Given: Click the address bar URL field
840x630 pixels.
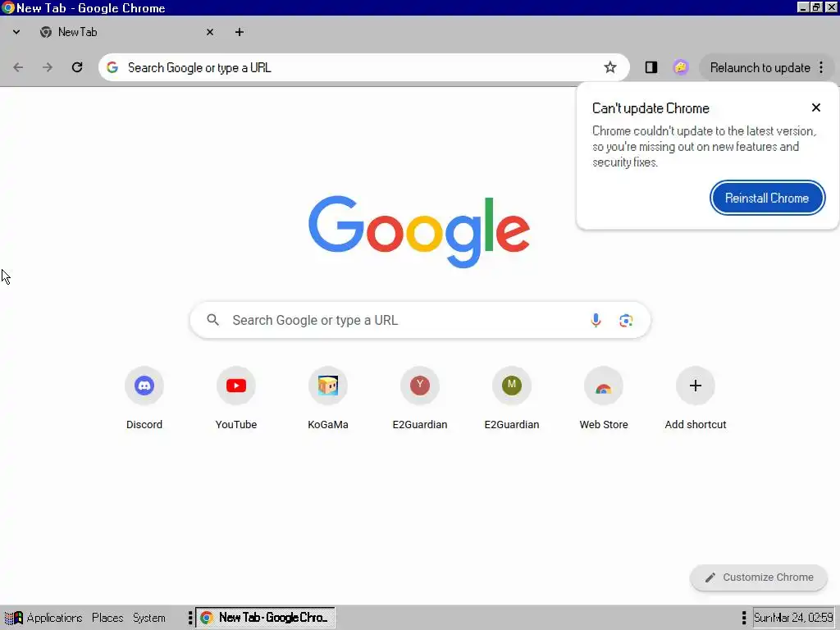Looking at the screenshot, I should [363, 67].
